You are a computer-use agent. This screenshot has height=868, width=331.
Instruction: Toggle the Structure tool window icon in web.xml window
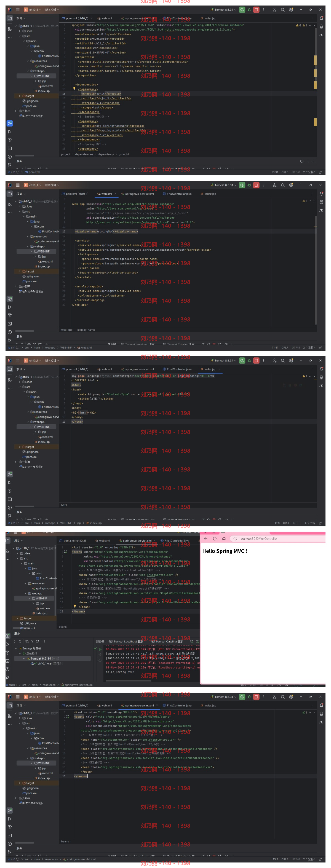click(x=10, y=204)
